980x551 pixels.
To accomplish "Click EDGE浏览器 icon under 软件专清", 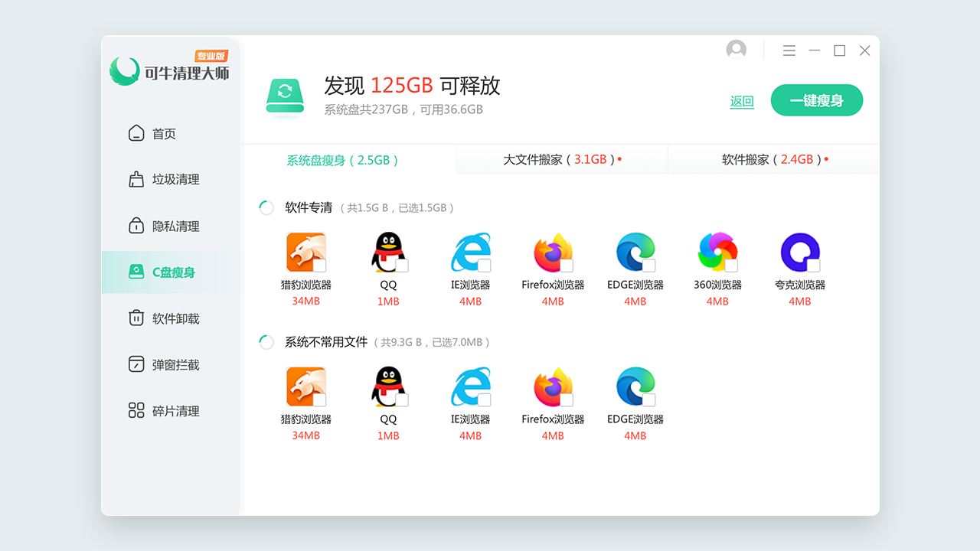I will click(635, 253).
